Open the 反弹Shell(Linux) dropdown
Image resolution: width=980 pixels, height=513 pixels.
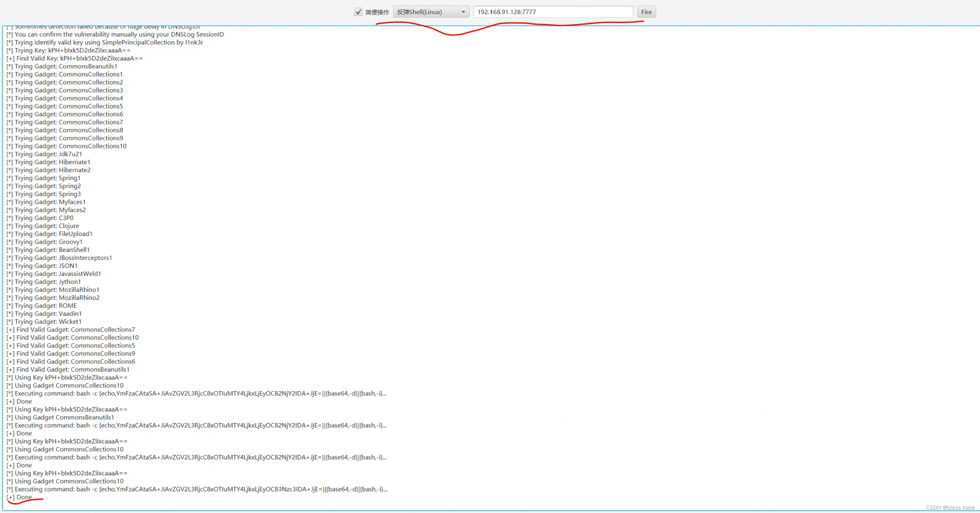tap(431, 12)
